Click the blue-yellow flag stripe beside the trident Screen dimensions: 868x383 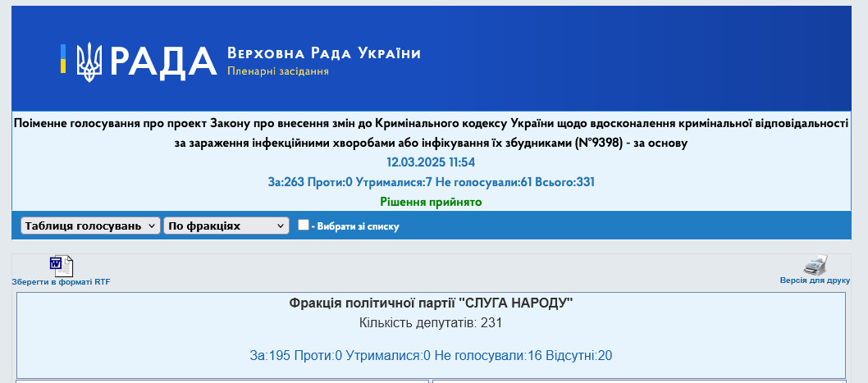point(63,59)
